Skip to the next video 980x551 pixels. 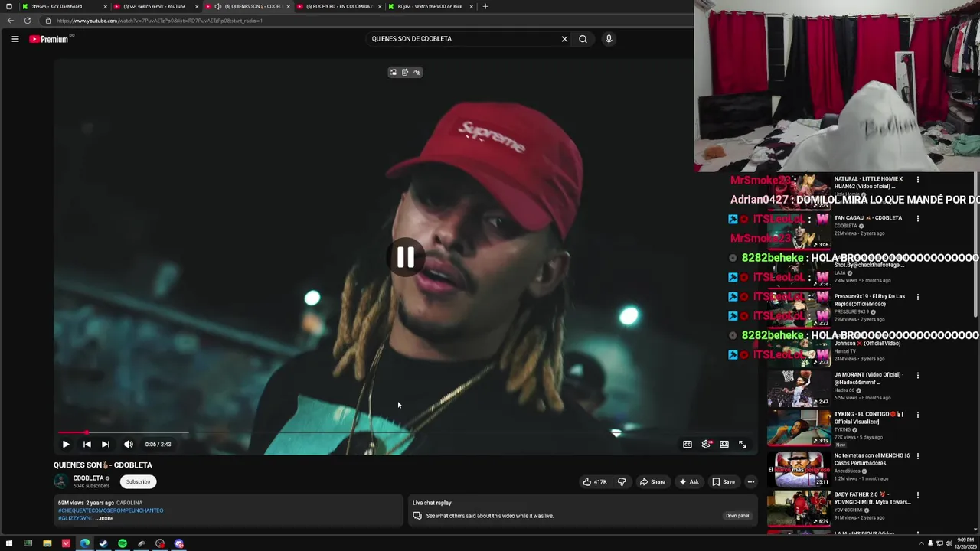[x=106, y=444]
